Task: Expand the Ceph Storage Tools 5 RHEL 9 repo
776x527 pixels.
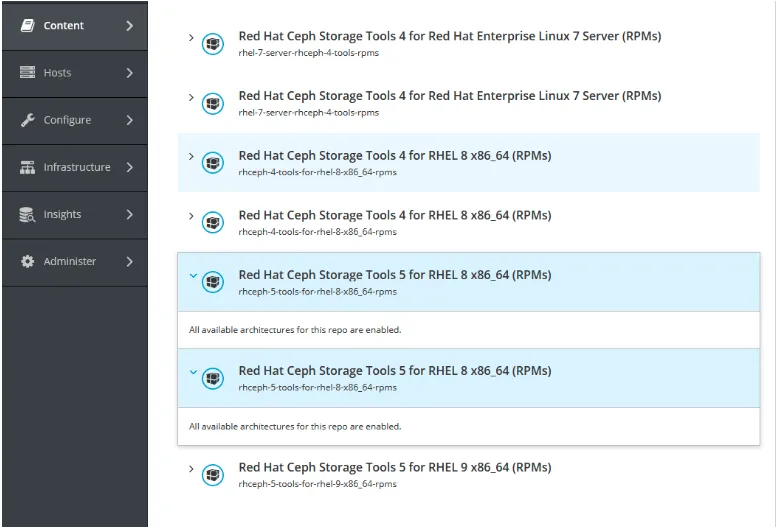Action: point(192,468)
